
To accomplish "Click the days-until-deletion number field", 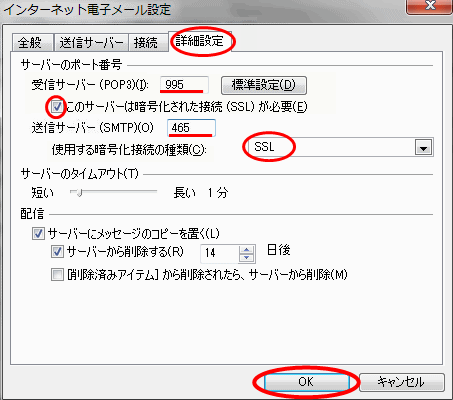I will (x=219, y=253).
